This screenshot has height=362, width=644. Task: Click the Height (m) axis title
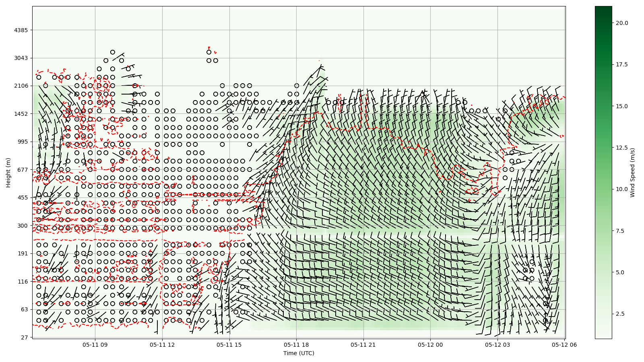coord(8,173)
